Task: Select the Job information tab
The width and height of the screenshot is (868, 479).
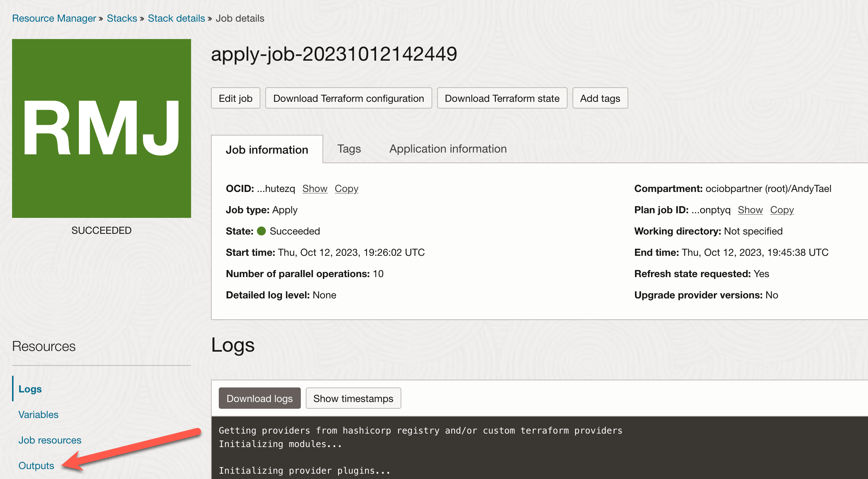Action: pos(267,150)
